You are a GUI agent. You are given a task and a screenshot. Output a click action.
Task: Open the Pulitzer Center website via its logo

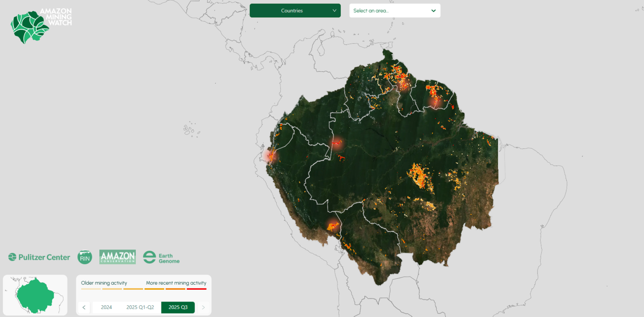[x=39, y=257]
